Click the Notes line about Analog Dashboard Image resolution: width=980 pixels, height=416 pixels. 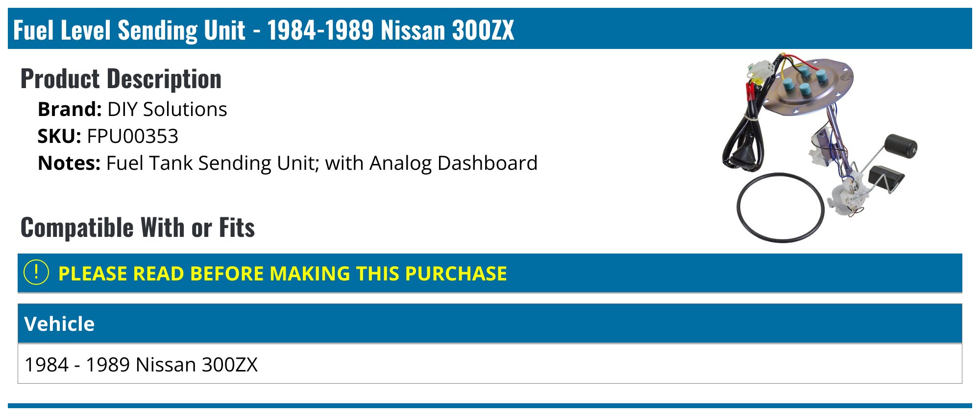288,163
